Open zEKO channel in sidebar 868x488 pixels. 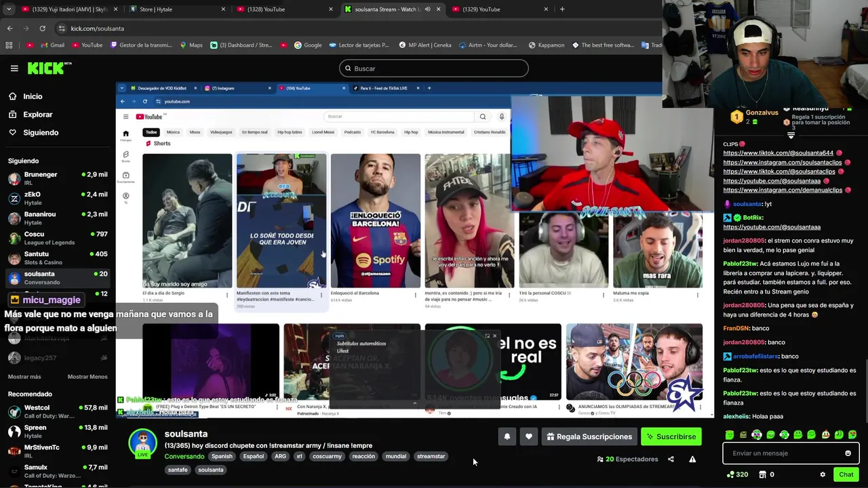click(x=58, y=199)
